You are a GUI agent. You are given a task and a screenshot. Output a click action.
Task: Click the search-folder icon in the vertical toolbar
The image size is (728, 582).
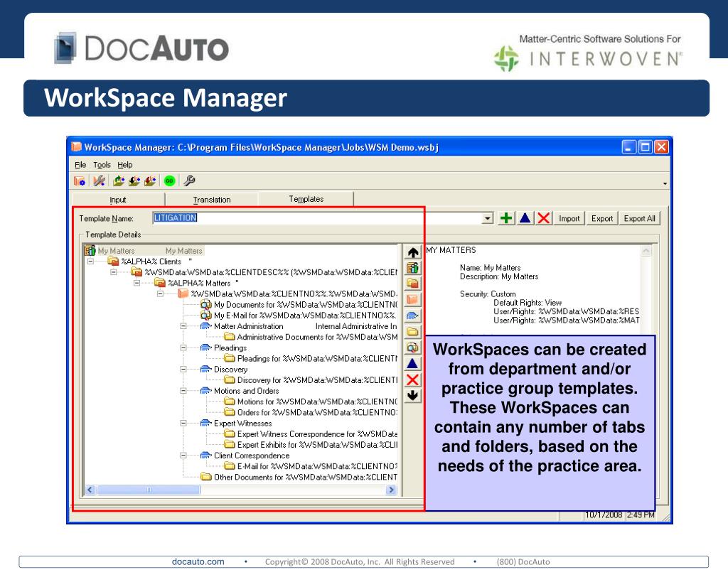(413, 347)
